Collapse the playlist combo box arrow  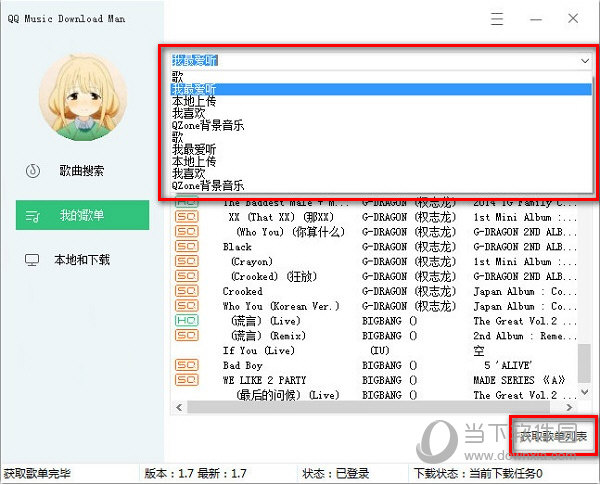pyautogui.click(x=585, y=61)
